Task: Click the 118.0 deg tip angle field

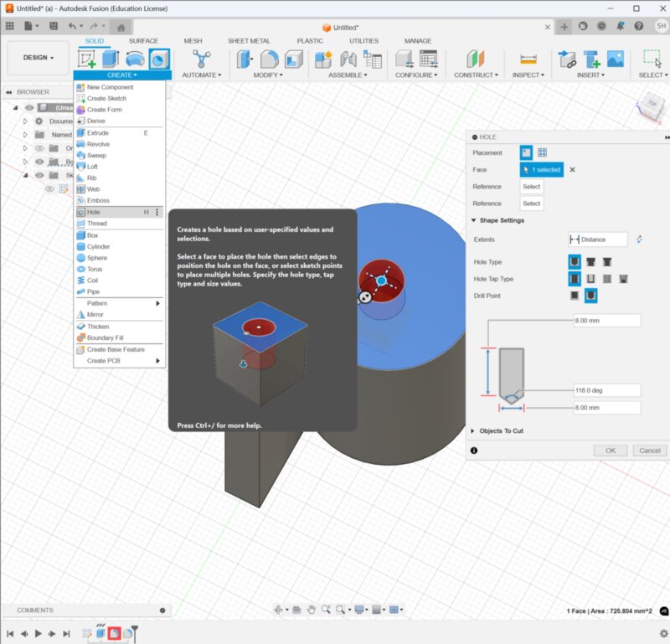Action: [606, 390]
